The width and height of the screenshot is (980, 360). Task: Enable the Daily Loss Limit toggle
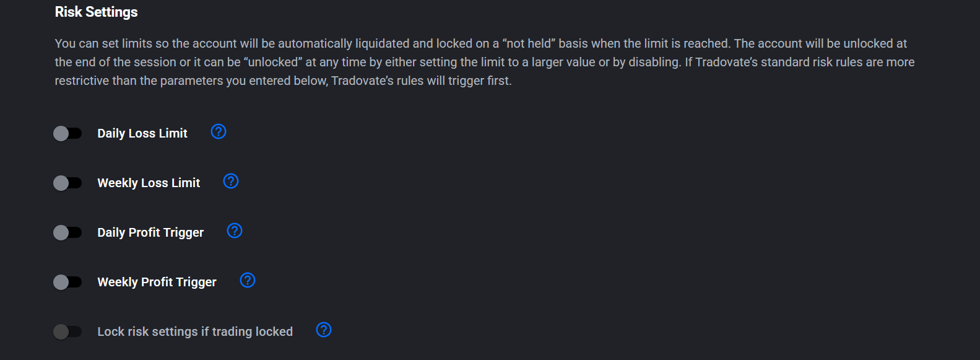click(68, 133)
